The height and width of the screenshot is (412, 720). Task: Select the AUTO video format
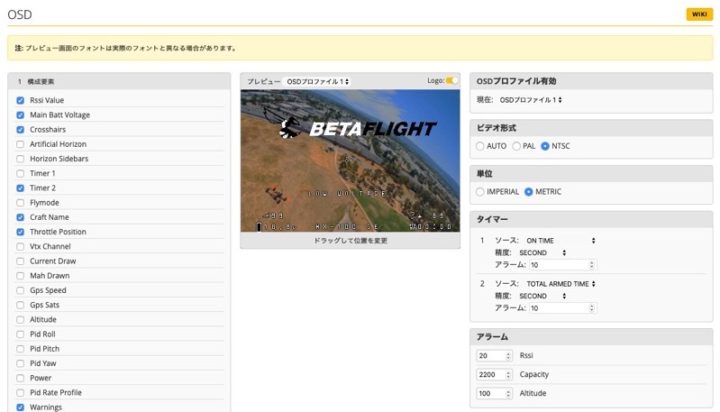tap(480, 146)
